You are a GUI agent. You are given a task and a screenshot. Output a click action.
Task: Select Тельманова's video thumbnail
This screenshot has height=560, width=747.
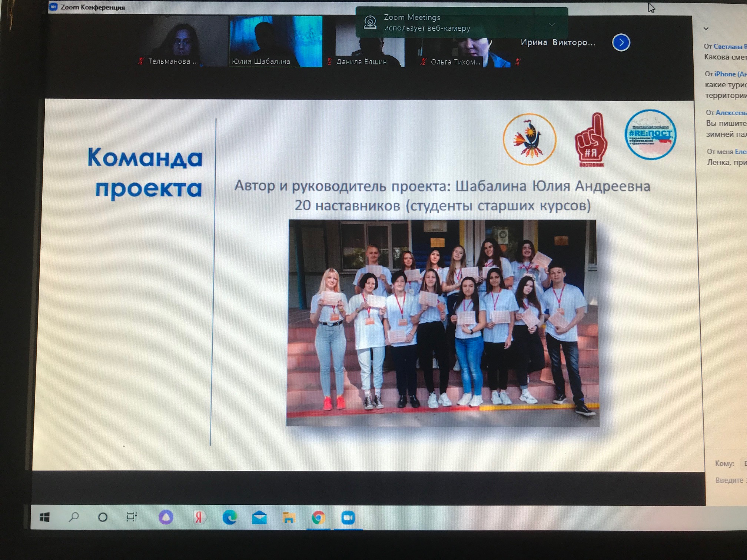tap(182, 41)
